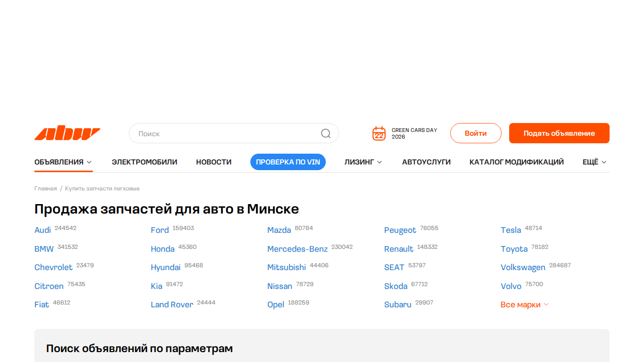Select the Honda brand link
The height and width of the screenshot is (362, 644).
point(163,249)
